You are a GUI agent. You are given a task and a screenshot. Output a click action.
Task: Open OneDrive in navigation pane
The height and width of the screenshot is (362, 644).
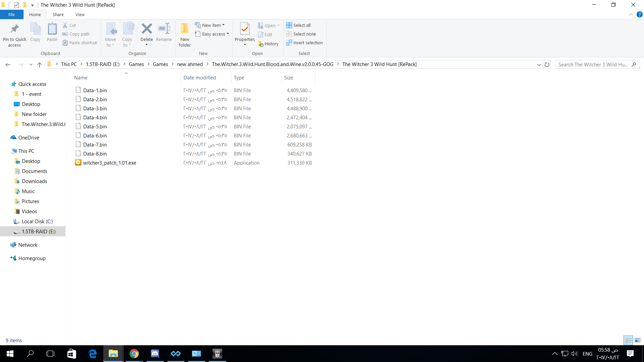[x=29, y=137]
